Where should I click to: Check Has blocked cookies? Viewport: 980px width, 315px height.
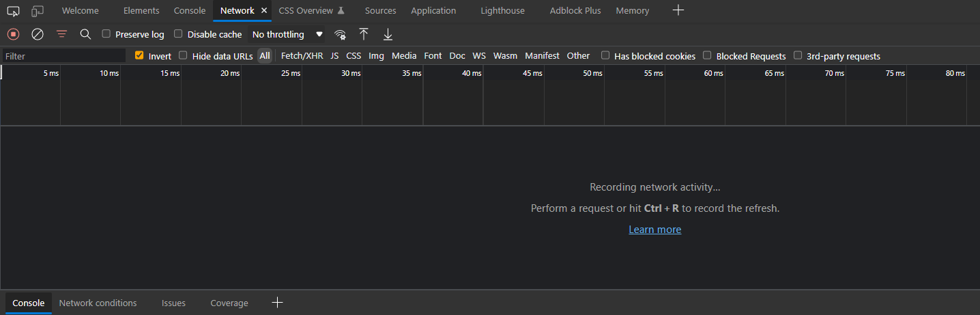[605, 55]
